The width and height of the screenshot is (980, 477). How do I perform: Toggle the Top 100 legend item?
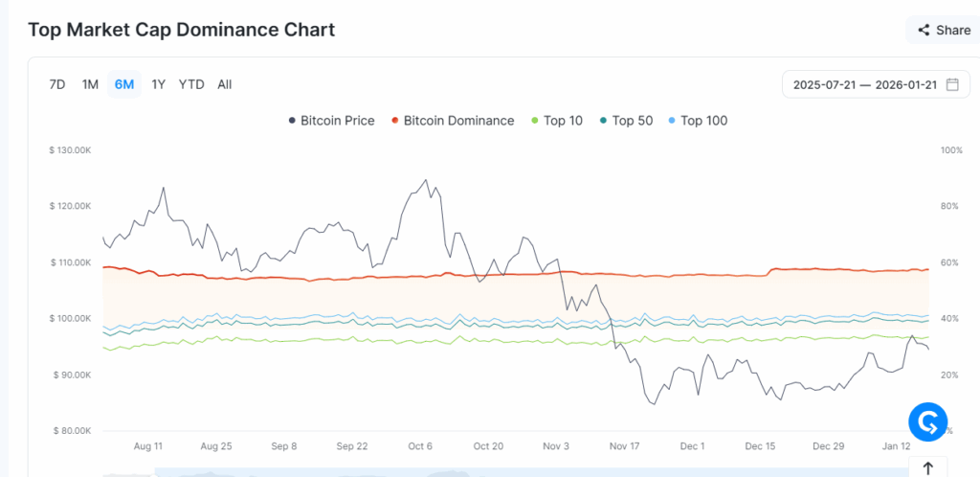point(703,121)
